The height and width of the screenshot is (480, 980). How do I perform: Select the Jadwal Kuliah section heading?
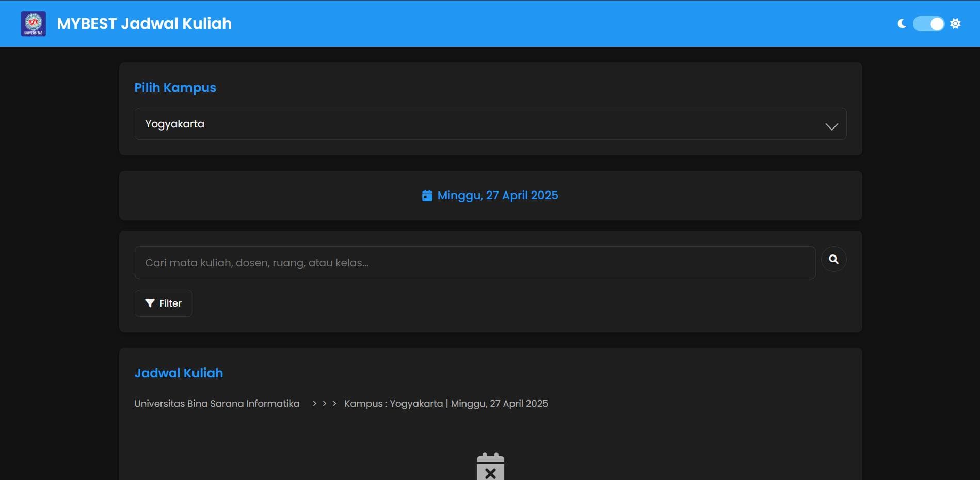pyautogui.click(x=179, y=373)
